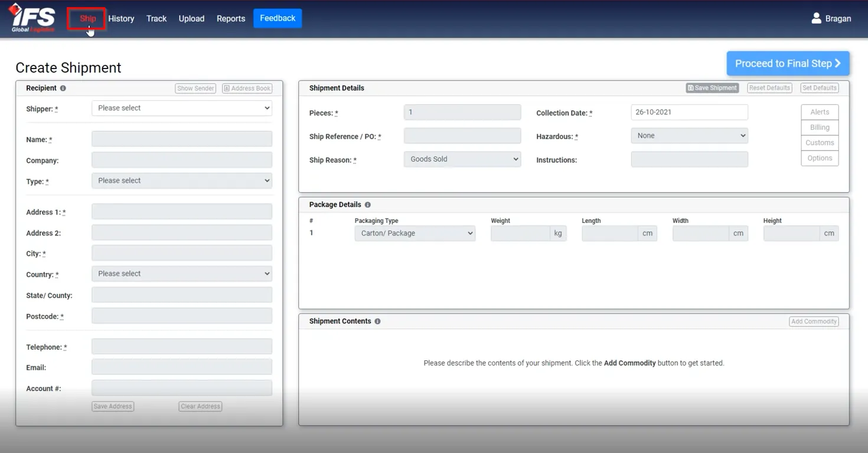Viewport: 868px width, 453px height.
Task: Click the Clear Address button
Action: [x=200, y=406]
